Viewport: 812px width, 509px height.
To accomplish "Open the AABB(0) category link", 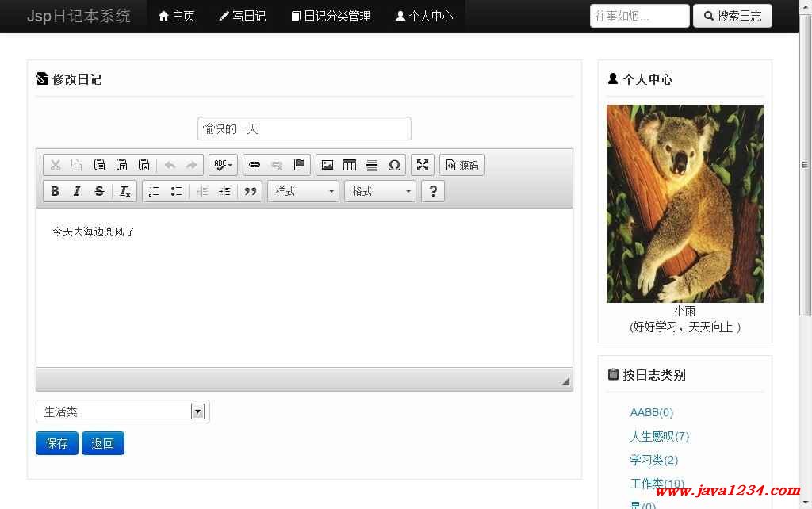I will 652,413.
